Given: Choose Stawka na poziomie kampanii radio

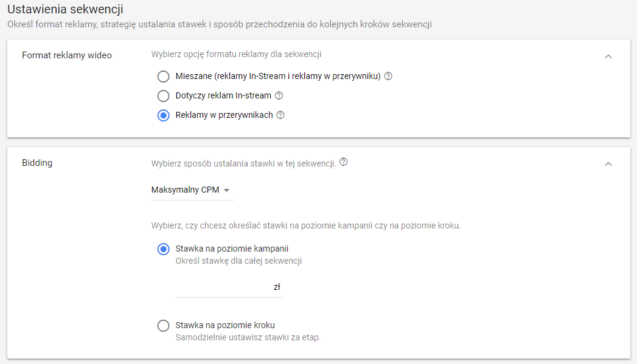Looking at the screenshot, I should (x=163, y=249).
